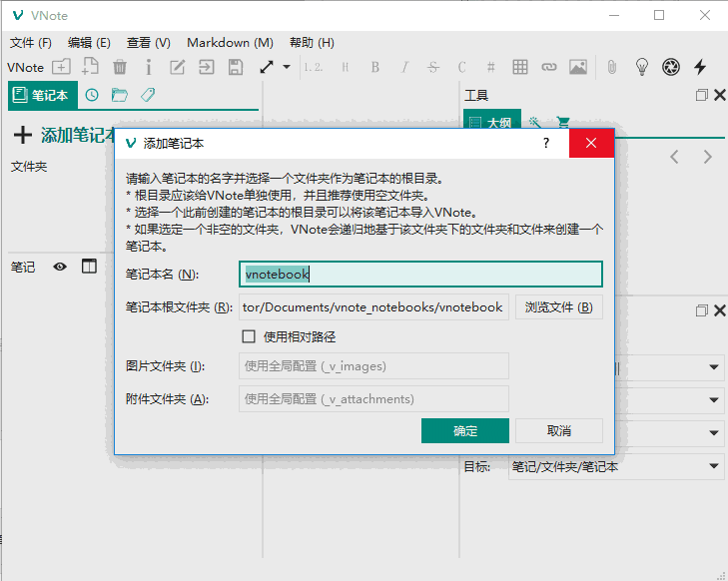The width and height of the screenshot is (728, 581).
Task: Click the outline right chevron arrow
Action: (x=707, y=157)
